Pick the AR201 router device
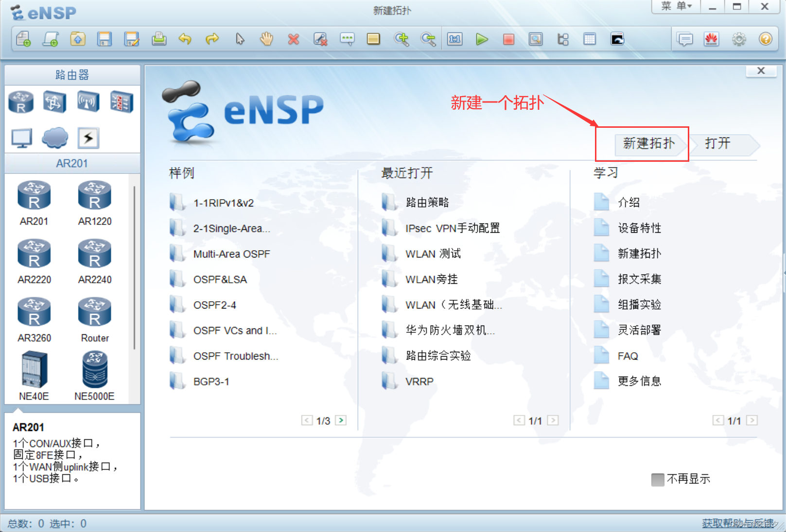 pos(34,203)
